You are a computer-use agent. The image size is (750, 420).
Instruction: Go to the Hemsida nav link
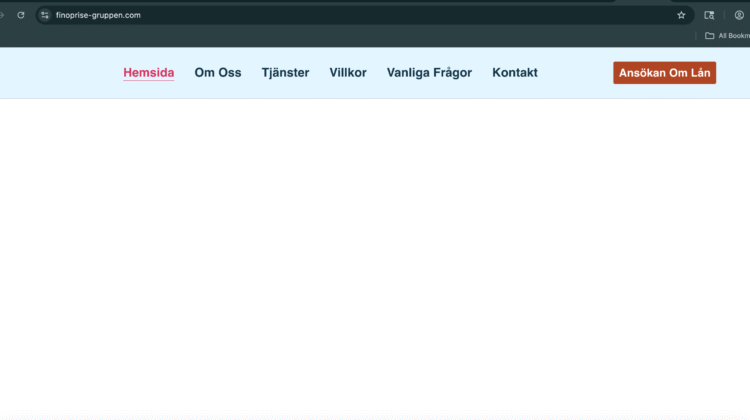pyautogui.click(x=148, y=73)
